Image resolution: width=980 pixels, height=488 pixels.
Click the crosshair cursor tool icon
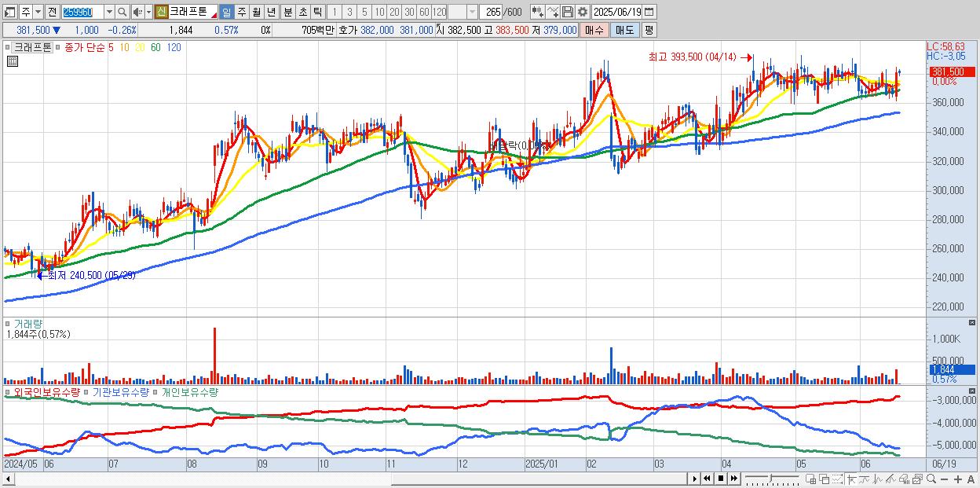click(851, 479)
